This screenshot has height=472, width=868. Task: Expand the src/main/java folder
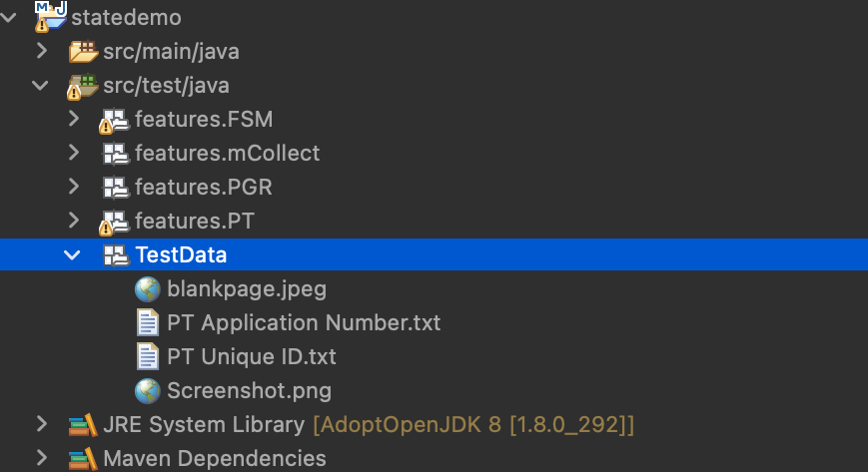click(41, 51)
